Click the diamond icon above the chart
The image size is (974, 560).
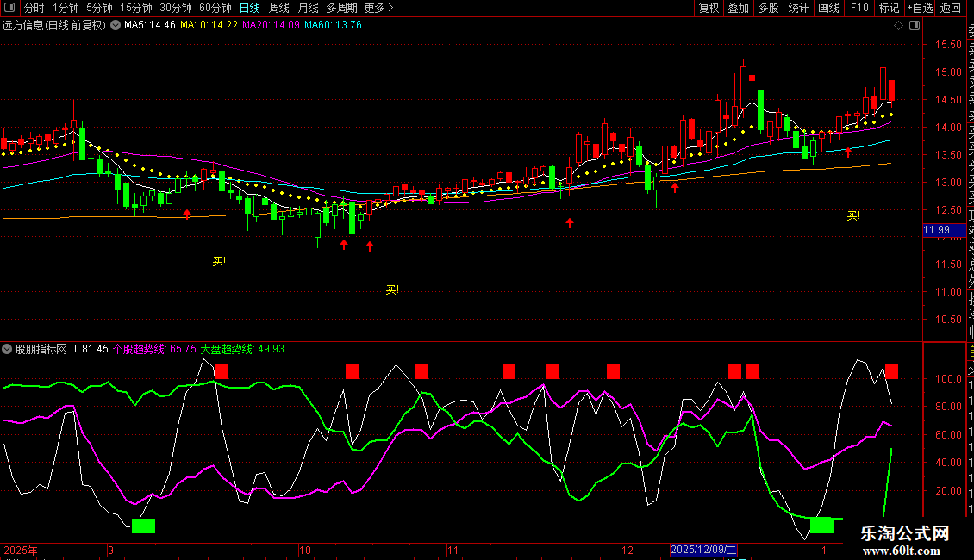898,26
